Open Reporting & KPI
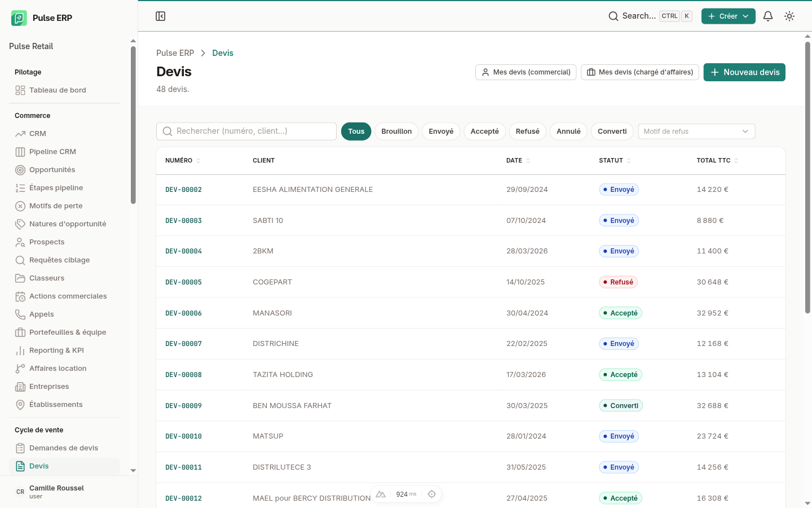Image resolution: width=812 pixels, height=508 pixels. coord(64,351)
